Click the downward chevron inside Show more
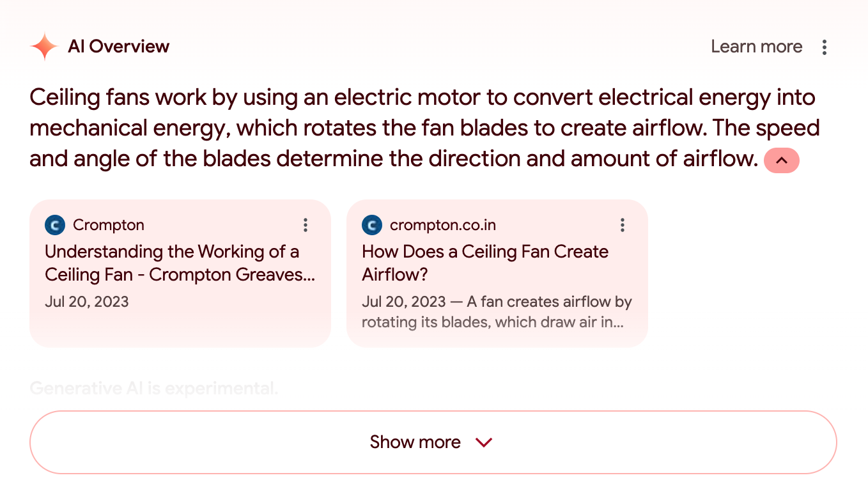Screen dimensions: 868x496 484,442
